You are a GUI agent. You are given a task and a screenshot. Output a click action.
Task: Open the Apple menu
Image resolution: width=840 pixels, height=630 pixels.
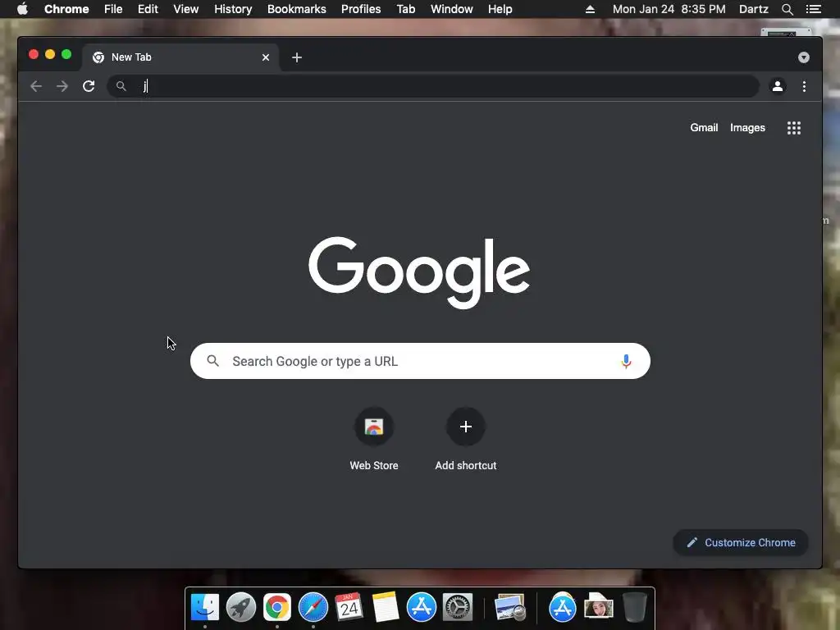coord(22,9)
